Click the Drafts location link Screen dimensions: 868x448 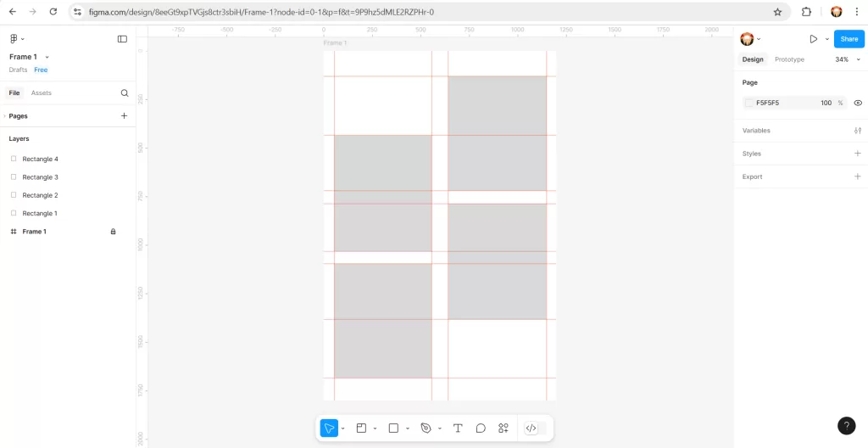tap(19, 70)
